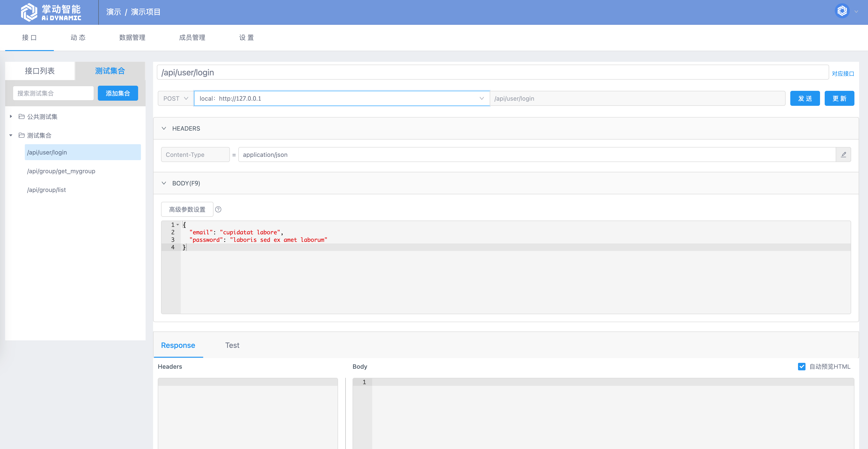Collapse the BODY(F9) section

(164, 183)
